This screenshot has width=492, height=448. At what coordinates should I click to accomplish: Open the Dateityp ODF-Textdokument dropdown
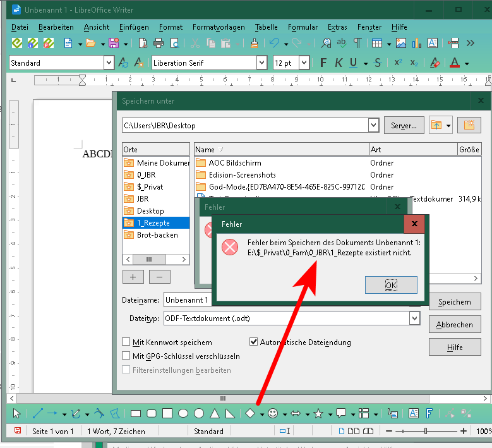[x=414, y=318]
